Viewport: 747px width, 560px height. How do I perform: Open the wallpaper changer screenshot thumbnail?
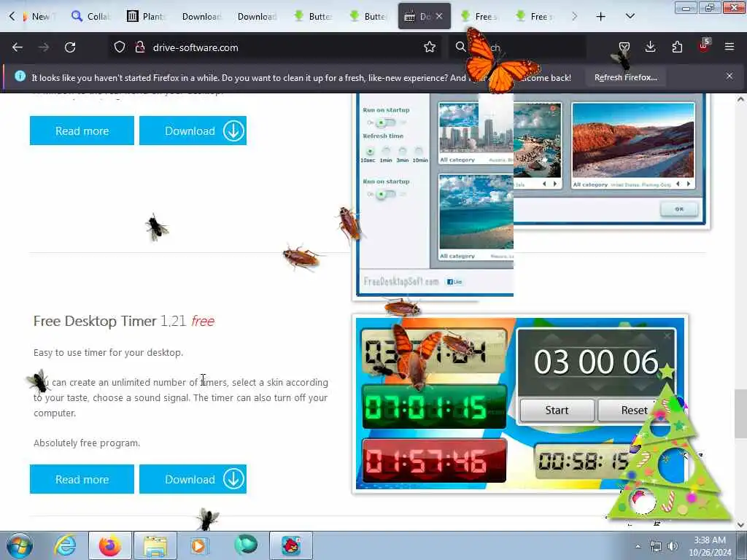(x=530, y=195)
